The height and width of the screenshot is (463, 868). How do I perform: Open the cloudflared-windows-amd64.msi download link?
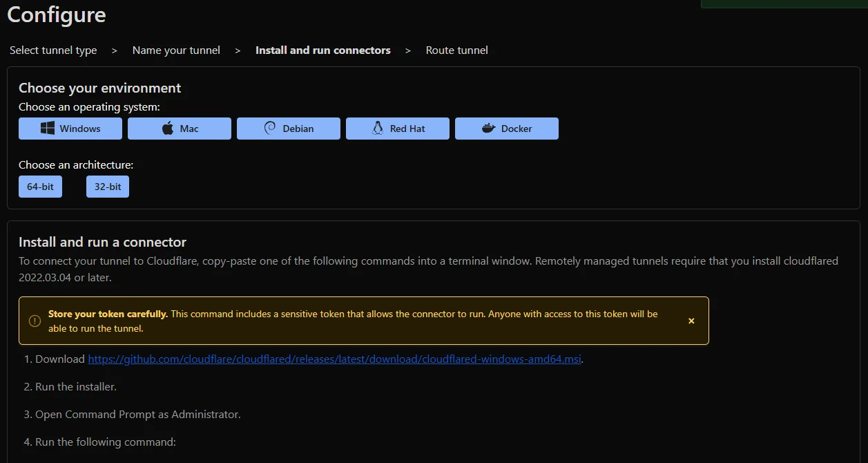[x=334, y=359]
